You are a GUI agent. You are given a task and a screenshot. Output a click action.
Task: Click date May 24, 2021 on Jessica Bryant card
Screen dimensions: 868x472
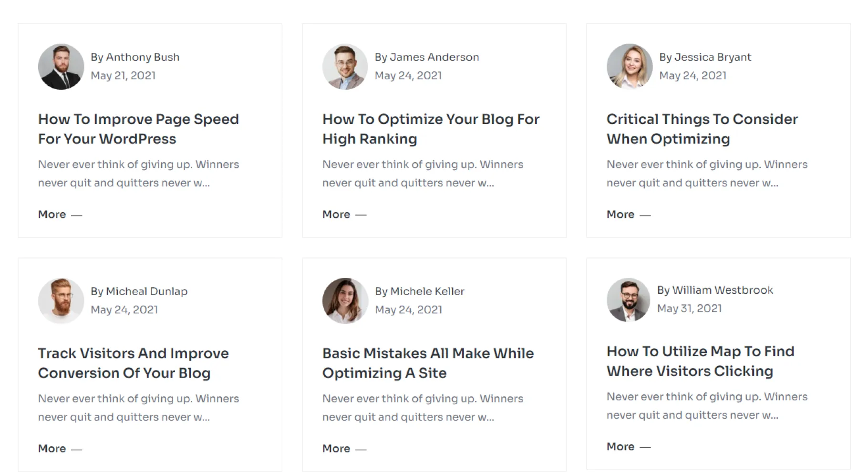click(692, 76)
